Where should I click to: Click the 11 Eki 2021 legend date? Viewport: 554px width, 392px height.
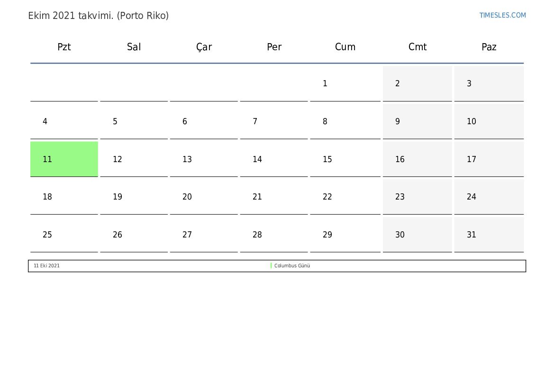(x=46, y=265)
